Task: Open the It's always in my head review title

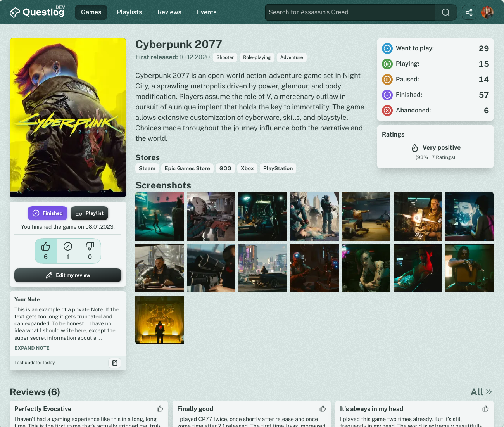Action: (x=371, y=409)
